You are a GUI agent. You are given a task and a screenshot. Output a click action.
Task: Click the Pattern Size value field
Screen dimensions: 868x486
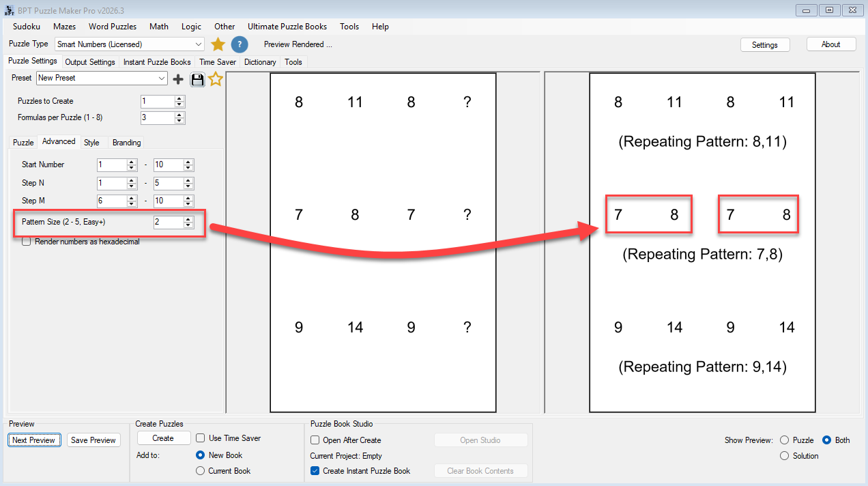tap(169, 223)
